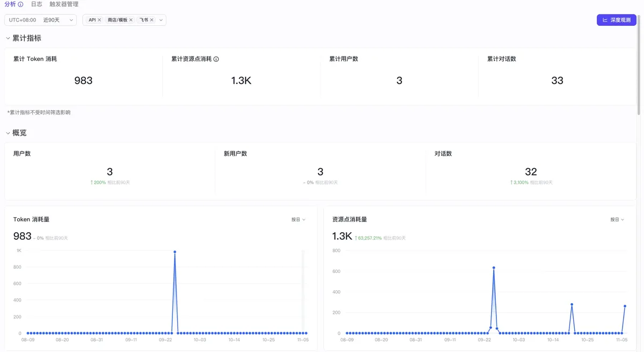This screenshot has width=644, height=352.
Task: Click the Token chart peak data point near 1K
Action: pyautogui.click(x=175, y=252)
